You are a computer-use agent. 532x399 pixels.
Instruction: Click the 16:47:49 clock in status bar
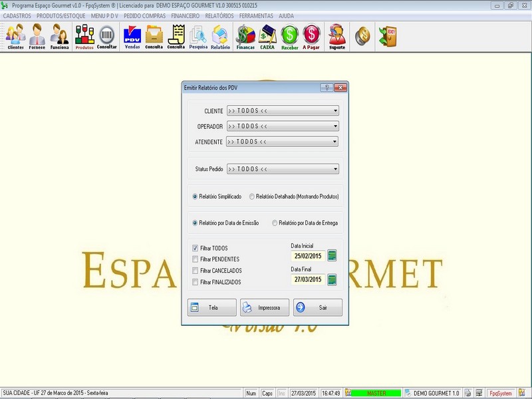(x=331, y=393)
